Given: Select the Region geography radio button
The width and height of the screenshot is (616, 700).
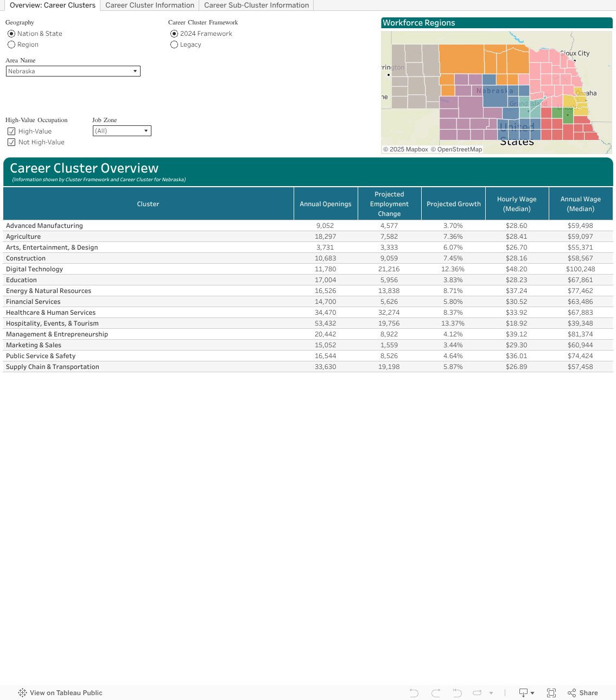Looking at the screenshot, I should coord(11,44).
